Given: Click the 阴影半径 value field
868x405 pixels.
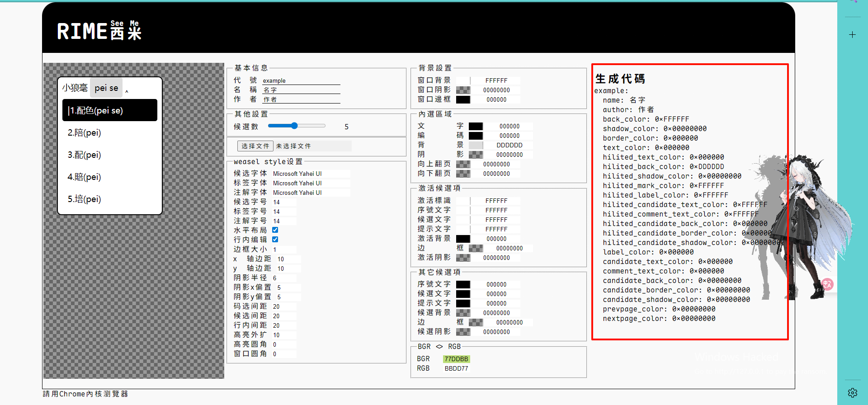Looking at the screenshot, I should point(284,278).
